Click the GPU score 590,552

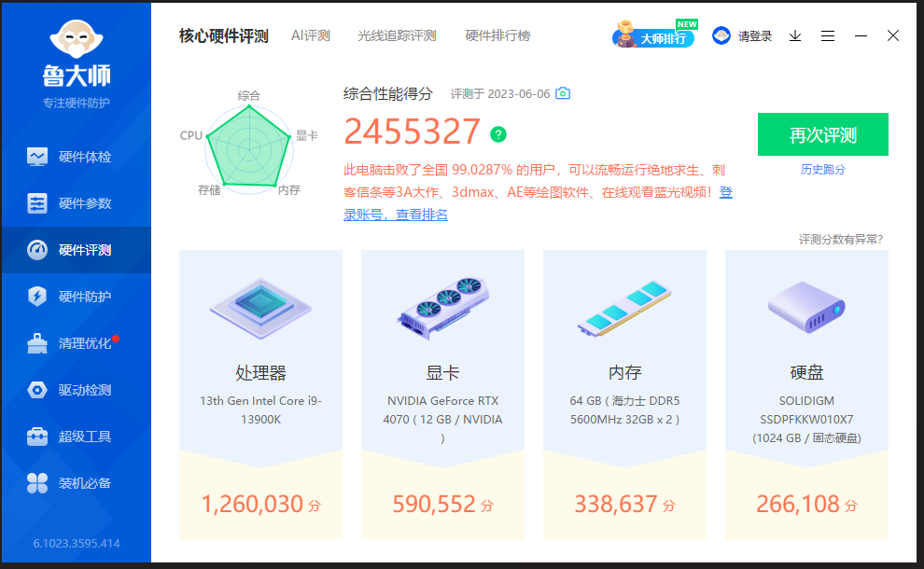pos(442,505)
